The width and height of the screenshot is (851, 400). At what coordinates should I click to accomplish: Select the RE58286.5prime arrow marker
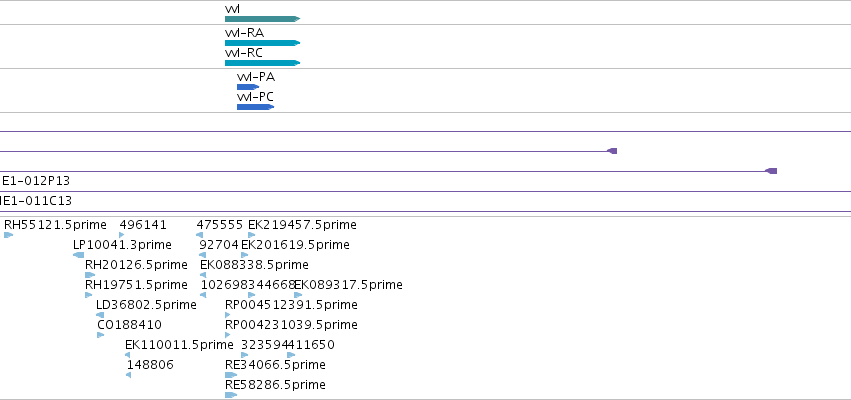(x=231, y=395)
